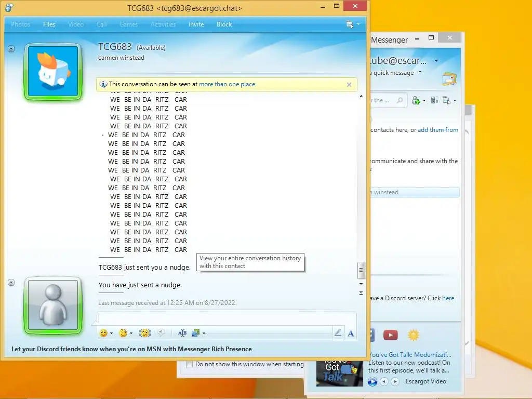Click the conversation scroll up arrow
This screenshot has height=399, width=532.
(361, 96)
